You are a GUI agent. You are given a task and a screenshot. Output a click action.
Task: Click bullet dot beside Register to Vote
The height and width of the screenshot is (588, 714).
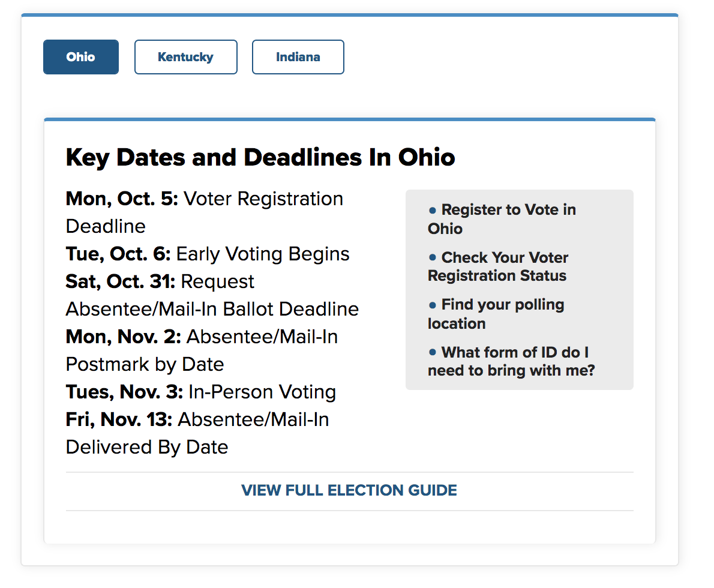pos(432,210)
